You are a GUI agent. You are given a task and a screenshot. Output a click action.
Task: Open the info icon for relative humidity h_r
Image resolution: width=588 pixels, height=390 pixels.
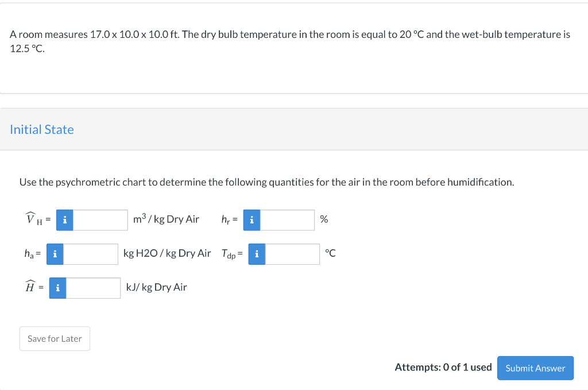[252, 219]
